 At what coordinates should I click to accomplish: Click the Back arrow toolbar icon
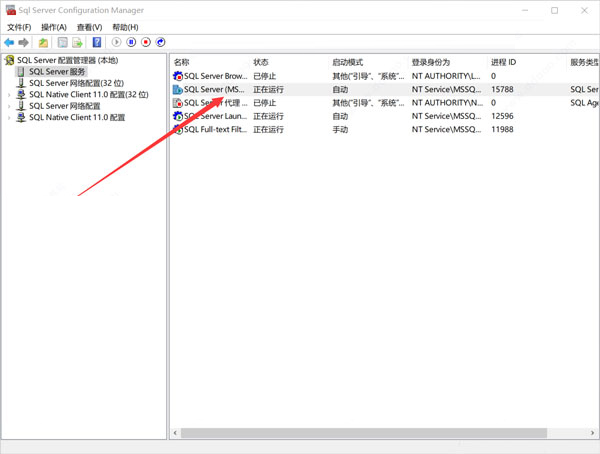[x=9, y=42]
